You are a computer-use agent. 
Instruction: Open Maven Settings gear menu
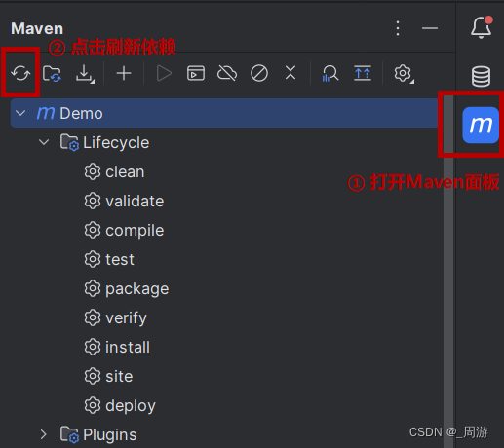[404, 74]
